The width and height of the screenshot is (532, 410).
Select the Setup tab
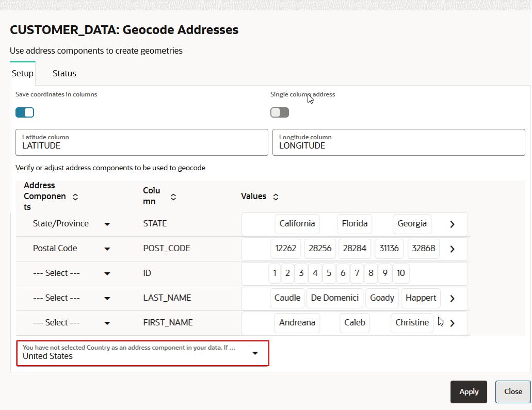pos(22,73)
